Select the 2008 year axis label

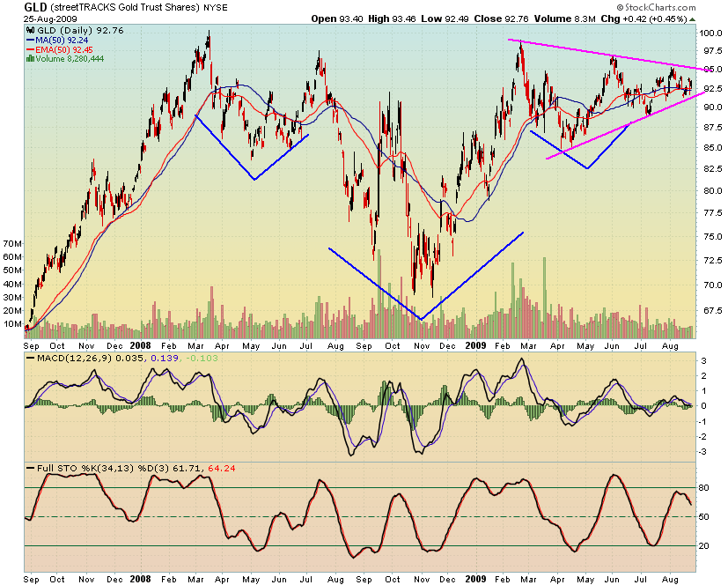tap(141, 346)
